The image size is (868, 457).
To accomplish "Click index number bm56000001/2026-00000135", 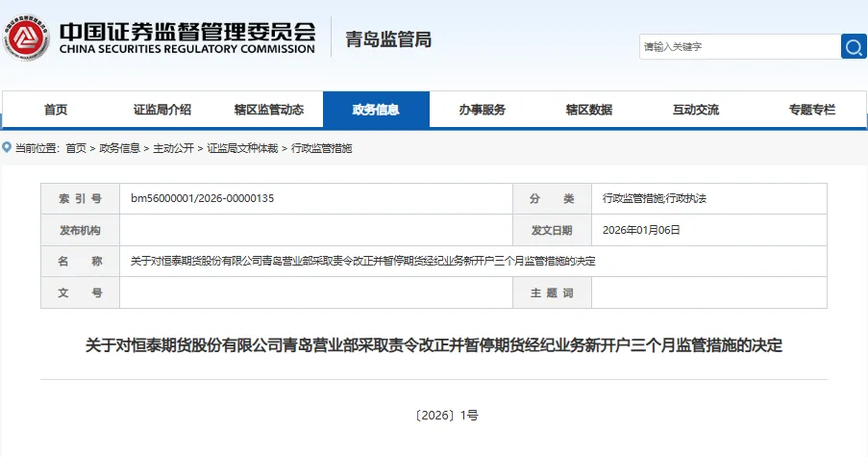I will 203,198.
